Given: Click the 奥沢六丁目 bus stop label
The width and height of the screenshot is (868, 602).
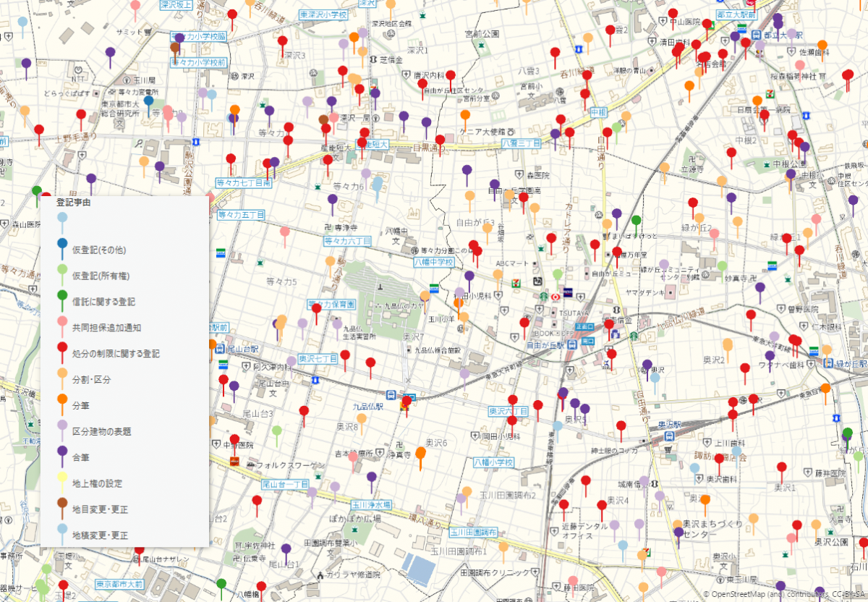Looking at the screenshot, I should tap(509, 410).
